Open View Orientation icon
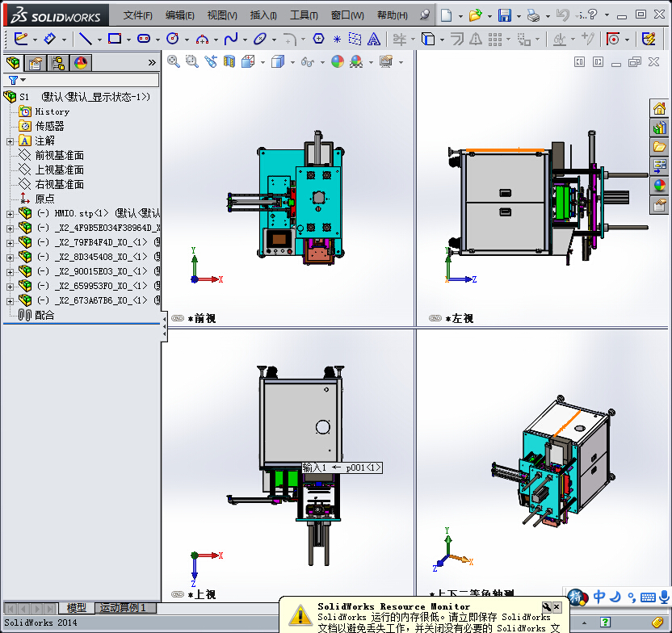Screen dimensions: 672x633 248,61
